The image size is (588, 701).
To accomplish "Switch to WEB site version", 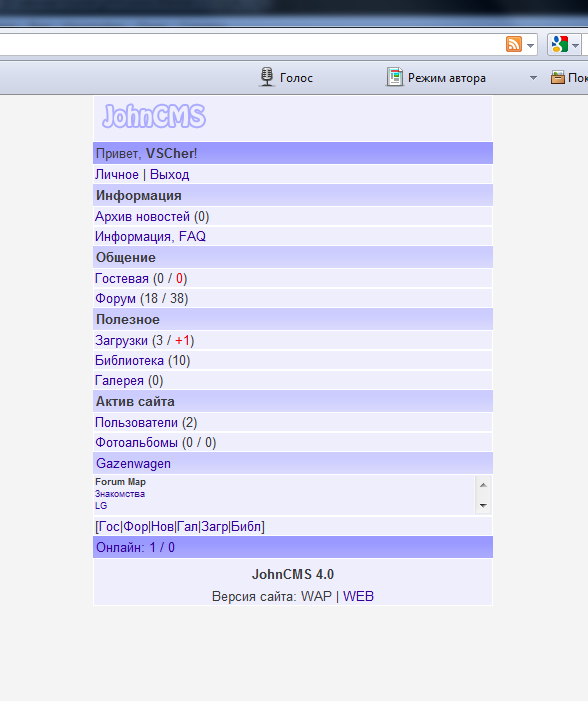I will (x=358, y=596).
